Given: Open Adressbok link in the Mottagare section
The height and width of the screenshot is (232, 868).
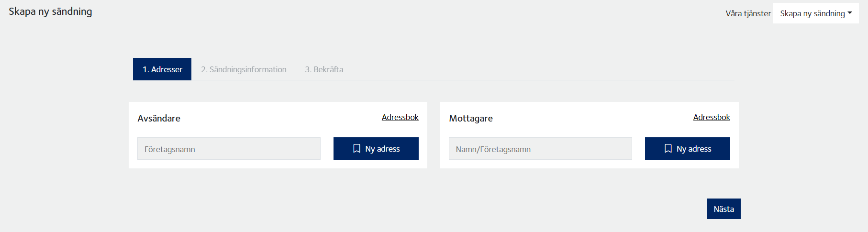Looking at the screenshot, I should [x=712, y=117].
